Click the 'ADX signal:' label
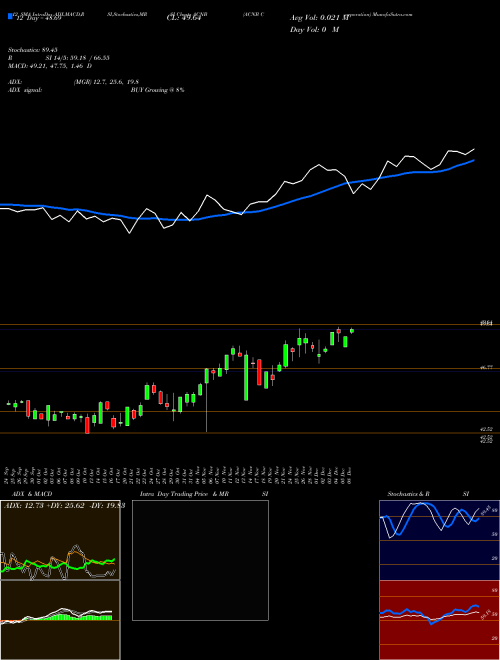500x660 pixels. click(x=25, y=90)
